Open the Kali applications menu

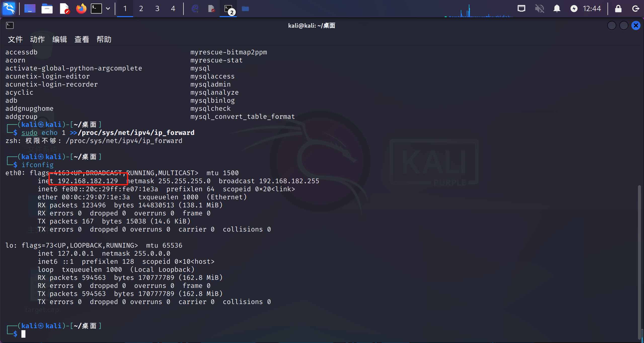9,9
